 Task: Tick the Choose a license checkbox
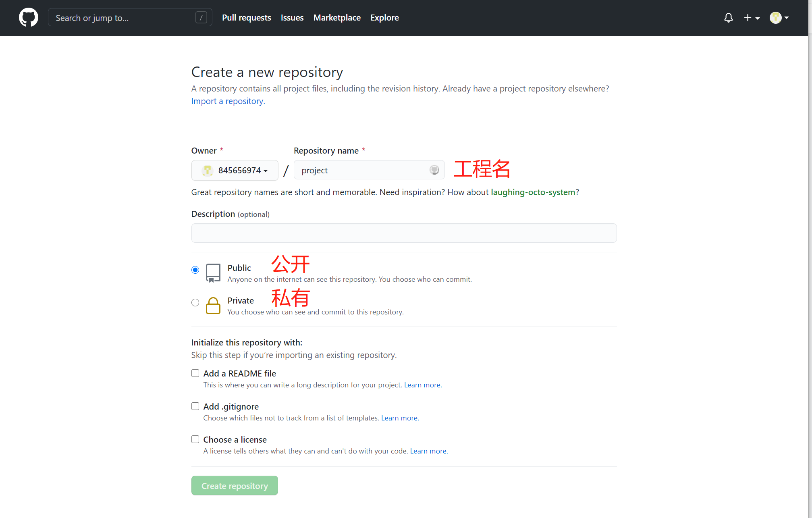coord(195,439)
